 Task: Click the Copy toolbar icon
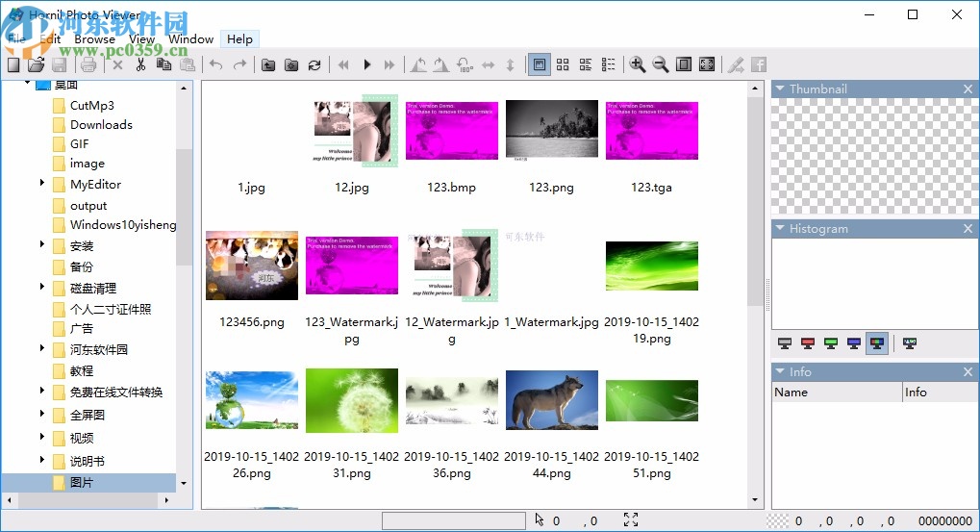(x=163, y=64)
